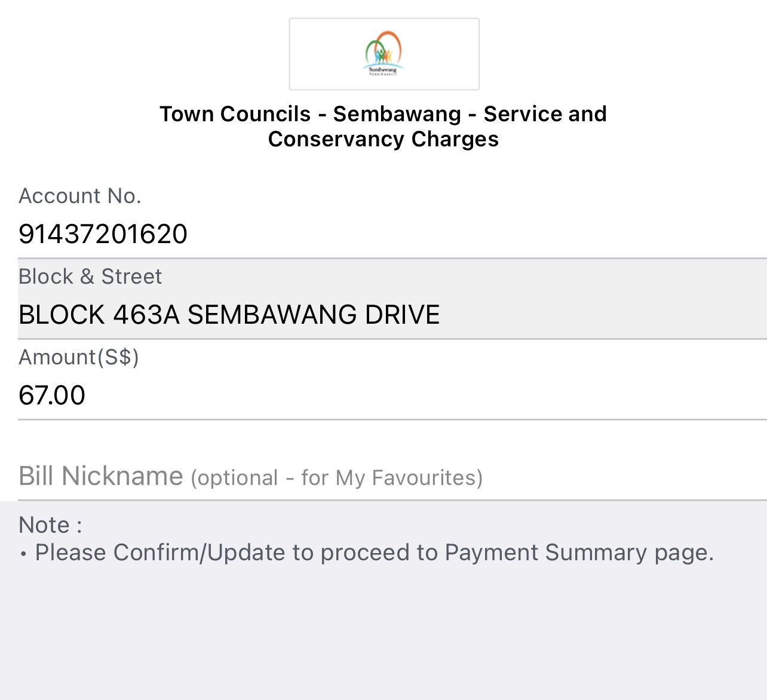The height and width of the screenshot is (700, 767).
Task: Tap the 67.00 amount value
Action: click(x=52, y=395)
